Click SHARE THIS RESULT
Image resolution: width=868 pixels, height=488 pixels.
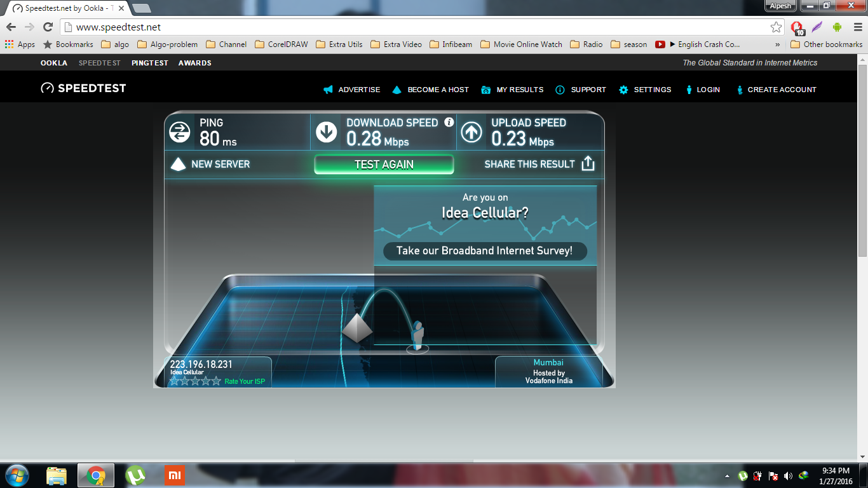pos(529,164)
